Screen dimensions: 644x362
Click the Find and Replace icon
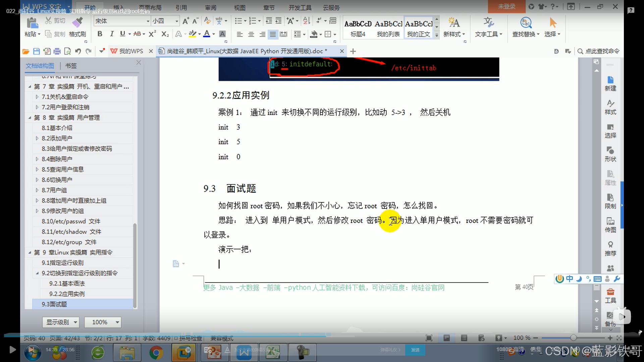pyautogui.click(x=526, y=23)
